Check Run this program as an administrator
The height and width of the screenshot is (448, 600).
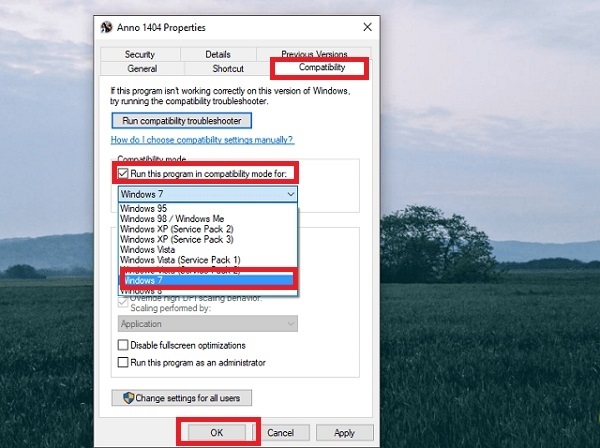point(123,362)
